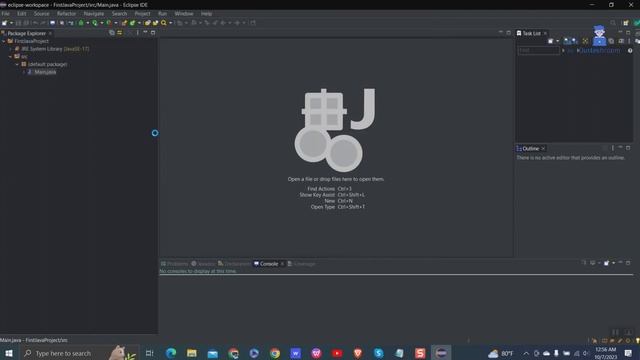The image size is (640, 360).
Task: Open the Search menu
Action: [x=119, y=13]
